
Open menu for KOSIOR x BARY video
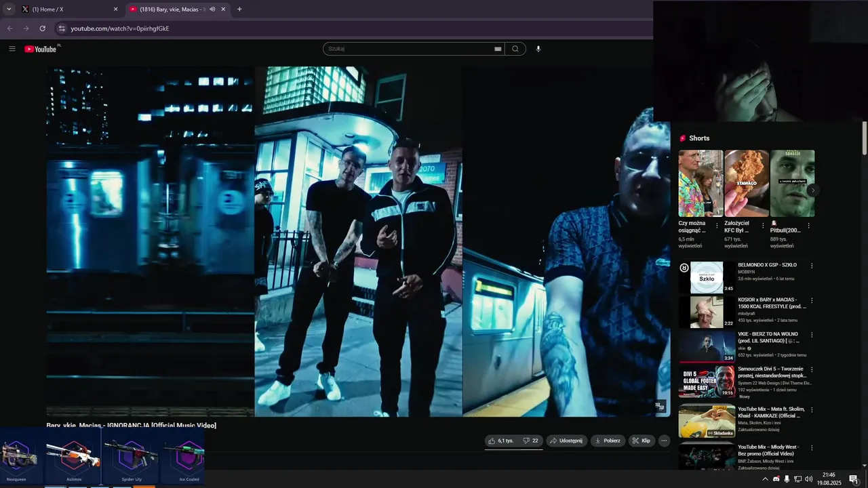pyautogui.click(x=812, y=300)
